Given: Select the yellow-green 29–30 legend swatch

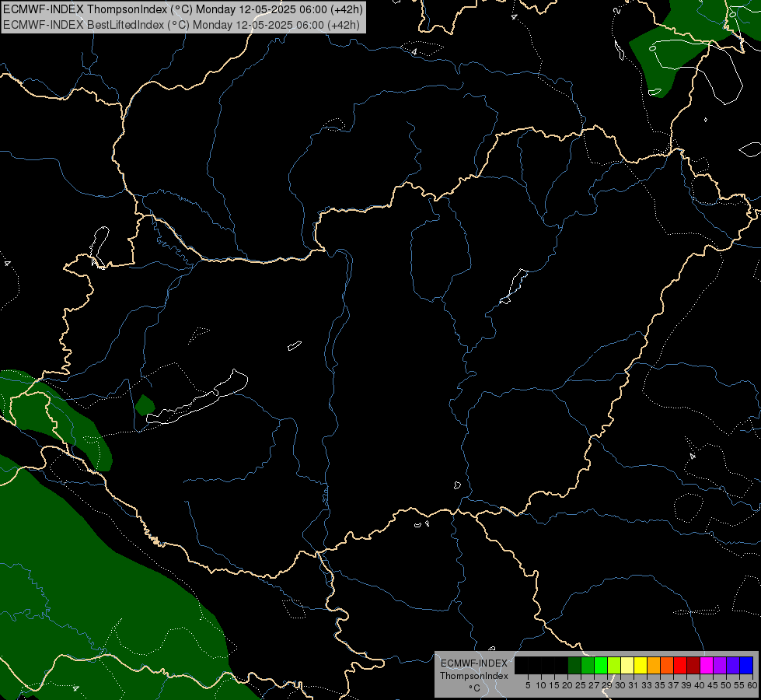Looking at the screenshot, I should (x=614, y=665).
